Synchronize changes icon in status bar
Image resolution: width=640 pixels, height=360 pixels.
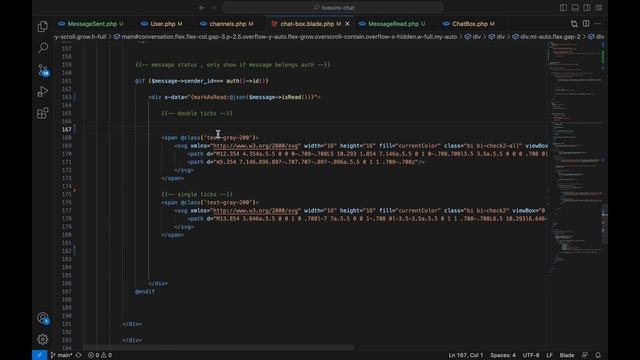78,355
